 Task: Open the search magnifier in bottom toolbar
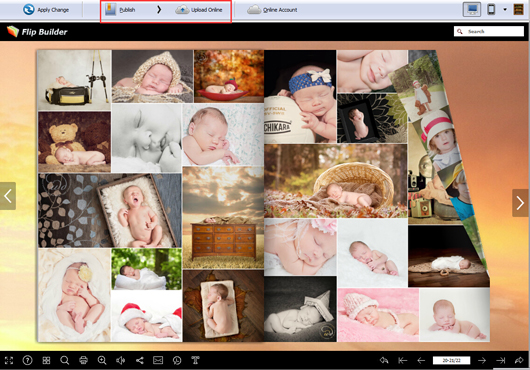(65, 361)
